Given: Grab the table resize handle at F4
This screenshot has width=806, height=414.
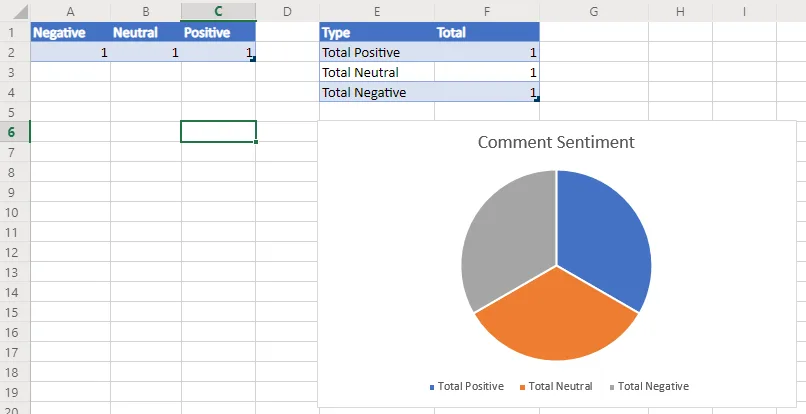Looking at the screenshot, I should 537,99.
